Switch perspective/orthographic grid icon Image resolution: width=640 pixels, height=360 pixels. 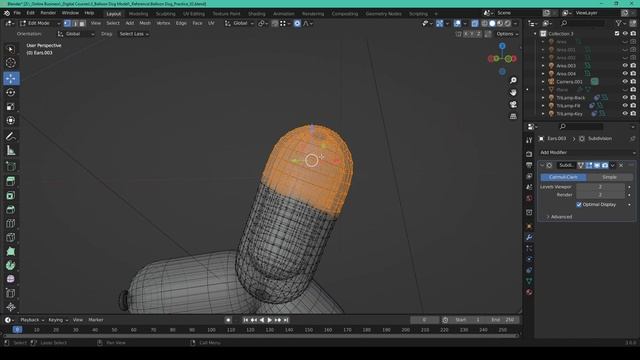coord(513,116)
